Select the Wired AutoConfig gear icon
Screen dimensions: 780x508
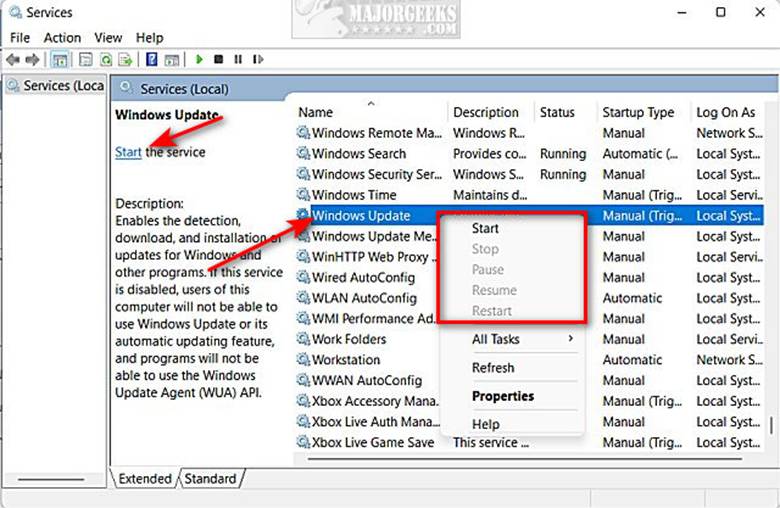pos(303,277)
